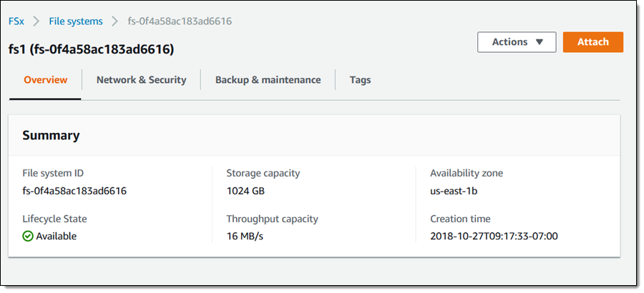Click the breadcrumb chevron after File systems

[116, 21]
